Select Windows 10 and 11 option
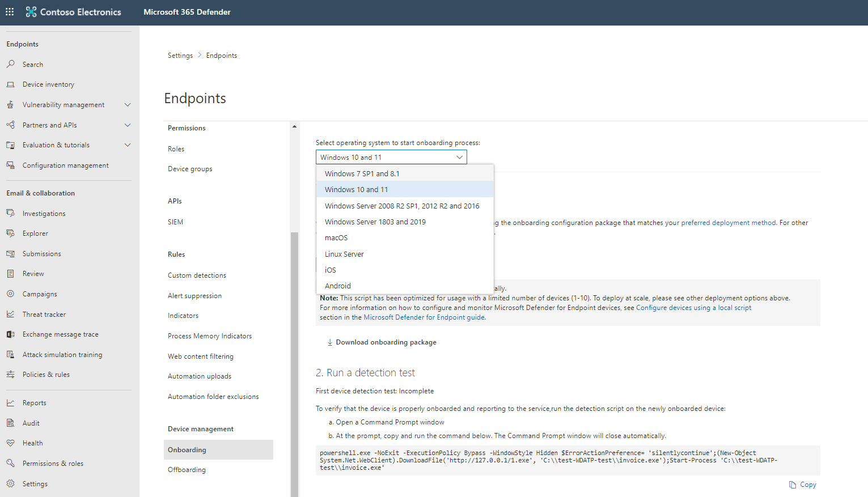Screen dimensions: 868x497 (x=405, y=189)
